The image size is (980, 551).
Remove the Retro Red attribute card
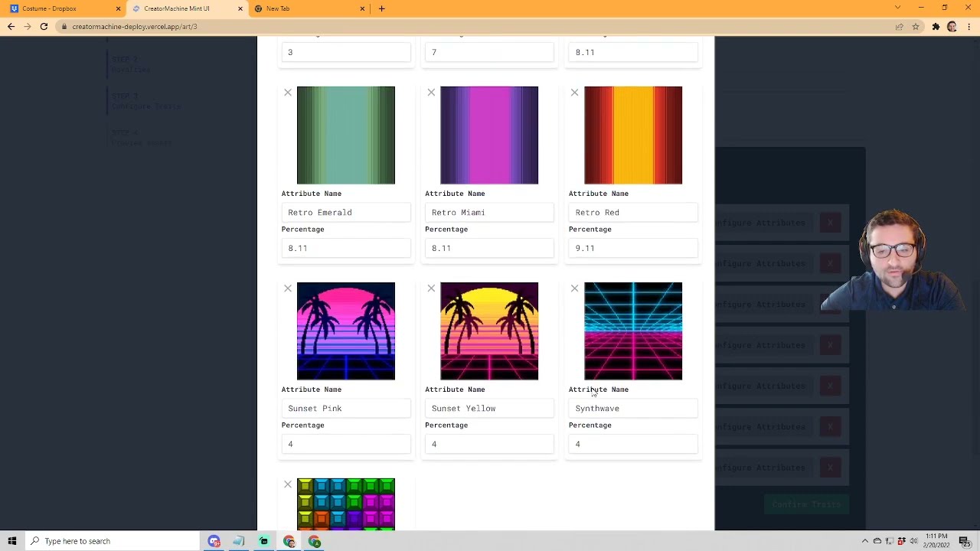574,93
